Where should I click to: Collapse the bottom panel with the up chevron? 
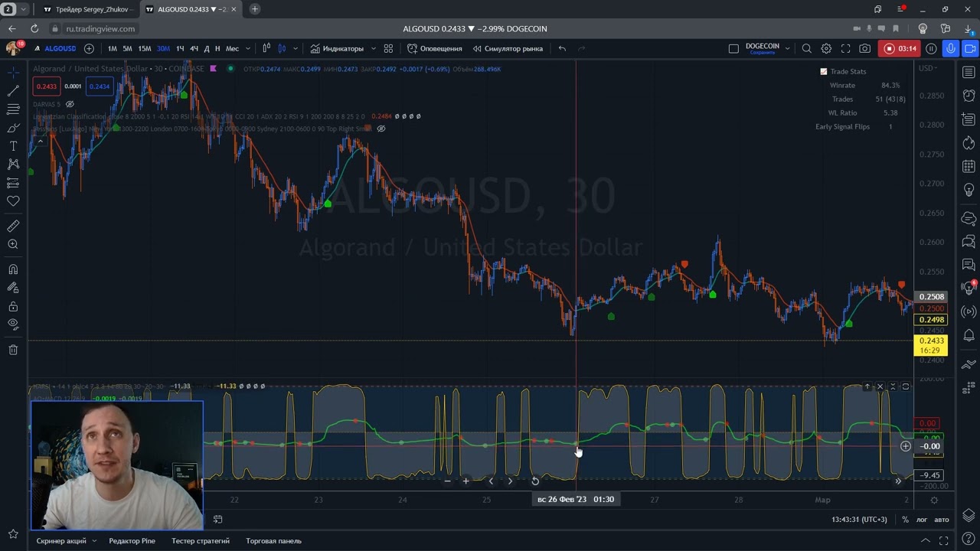point(925,541)
